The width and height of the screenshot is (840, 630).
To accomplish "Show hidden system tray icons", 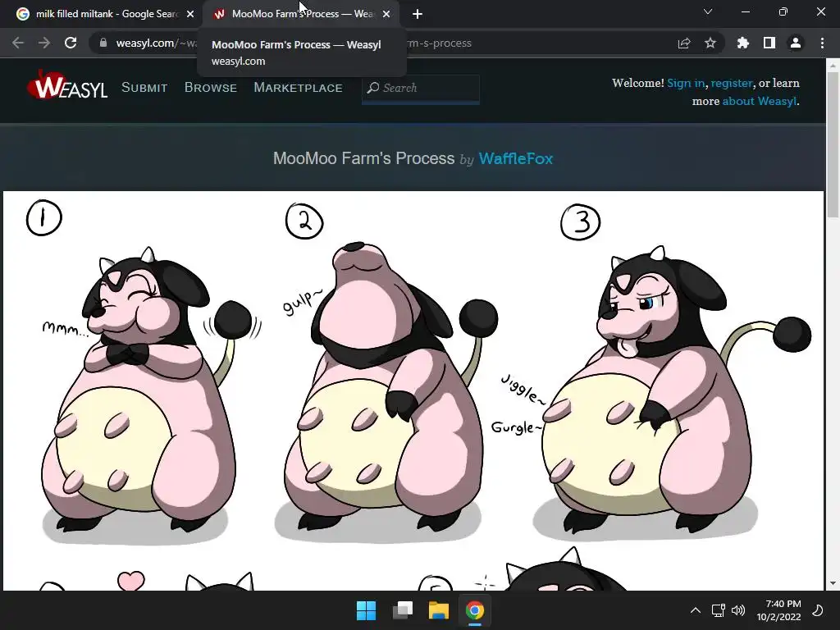I will click(696, 610).
